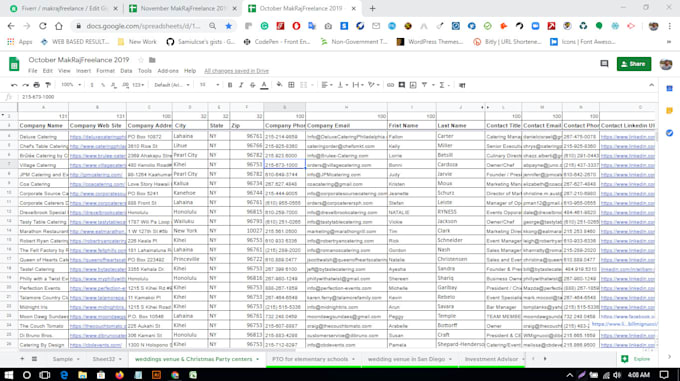Open the zoom level dropdown
This screenshot has width=680, height=381.
click(x=71, y=85)
